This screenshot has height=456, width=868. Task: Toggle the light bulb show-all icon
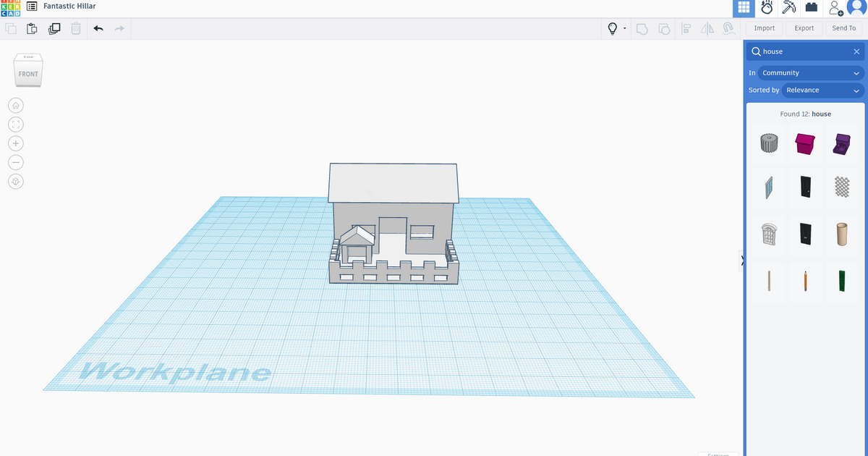coord(613,28)
